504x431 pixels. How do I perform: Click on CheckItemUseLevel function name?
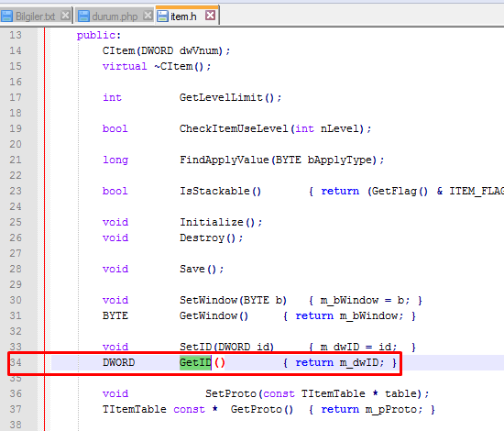point(234,128)
